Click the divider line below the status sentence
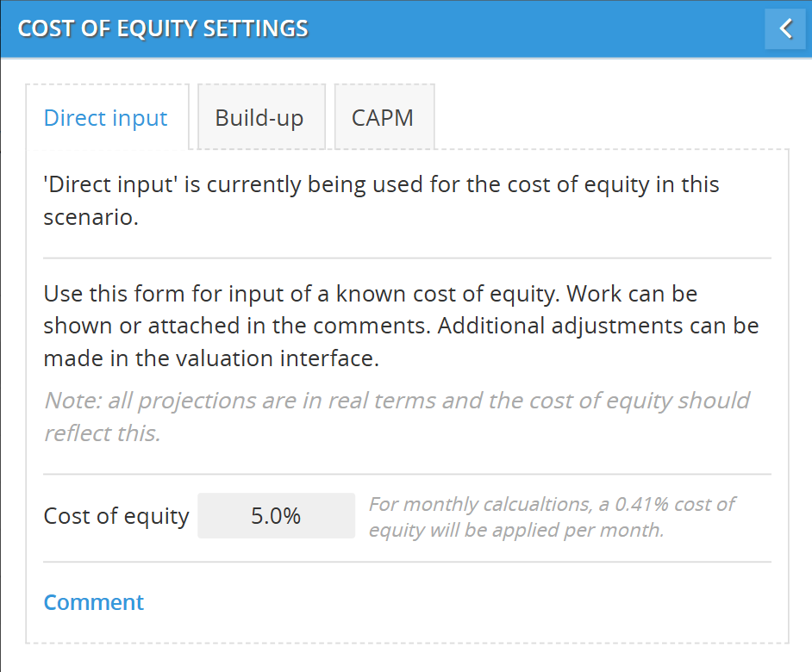The height and width of the screenshot is (672, 812). pyautogui.click(x=407, y=258)
